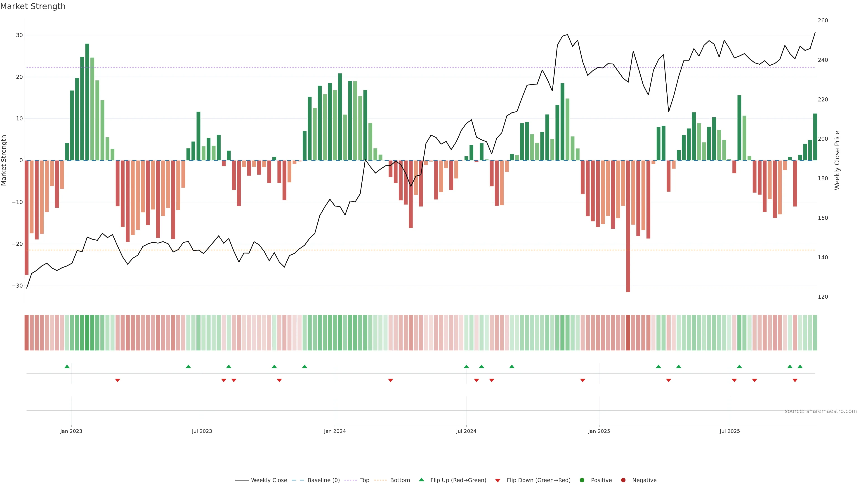This screenshot has width=868, height=488.
Task: Click the deepest red bar in early 2025
Action: 628,226
